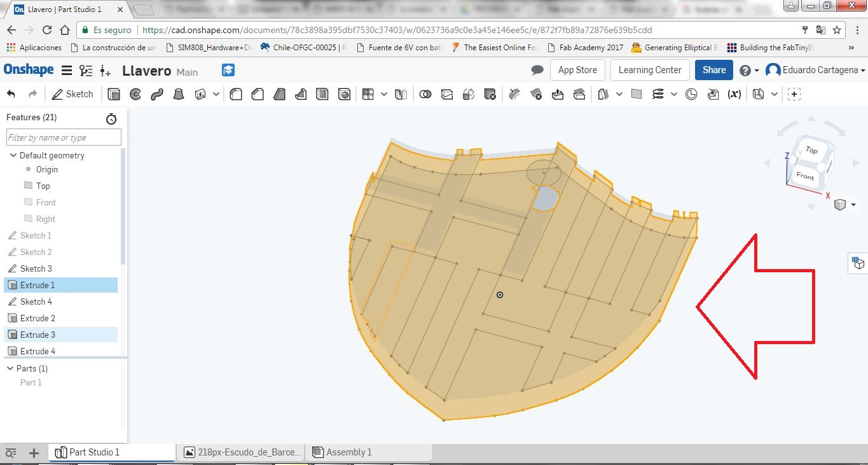868x465 pixels.
Task: Select the Split tool
Action: tap(447, 94)
